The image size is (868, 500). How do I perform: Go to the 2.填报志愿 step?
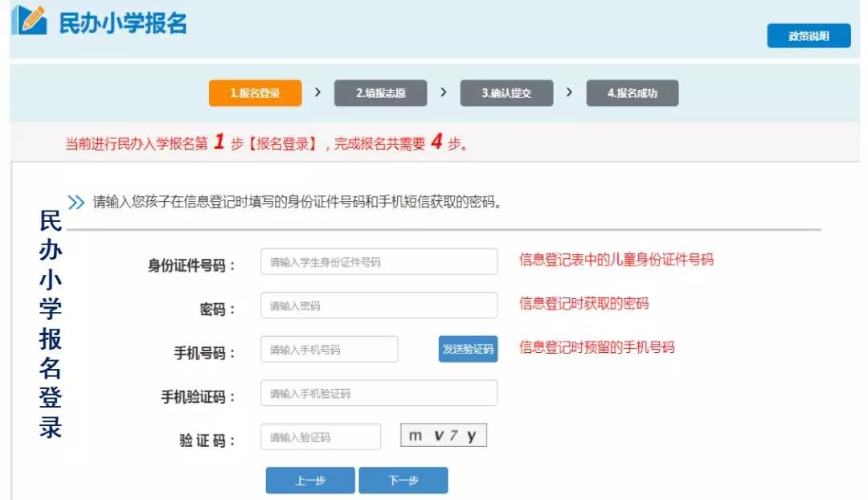381,93
